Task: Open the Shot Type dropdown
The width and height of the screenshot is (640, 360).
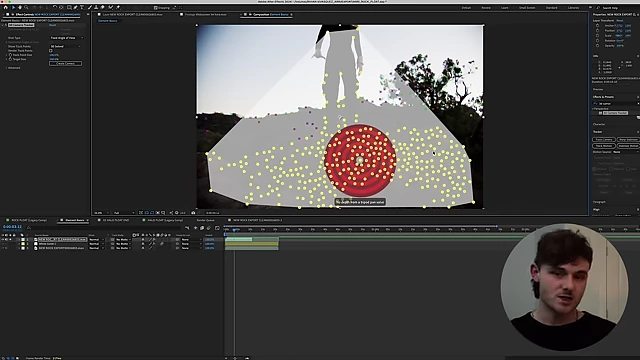Action: 67,38
